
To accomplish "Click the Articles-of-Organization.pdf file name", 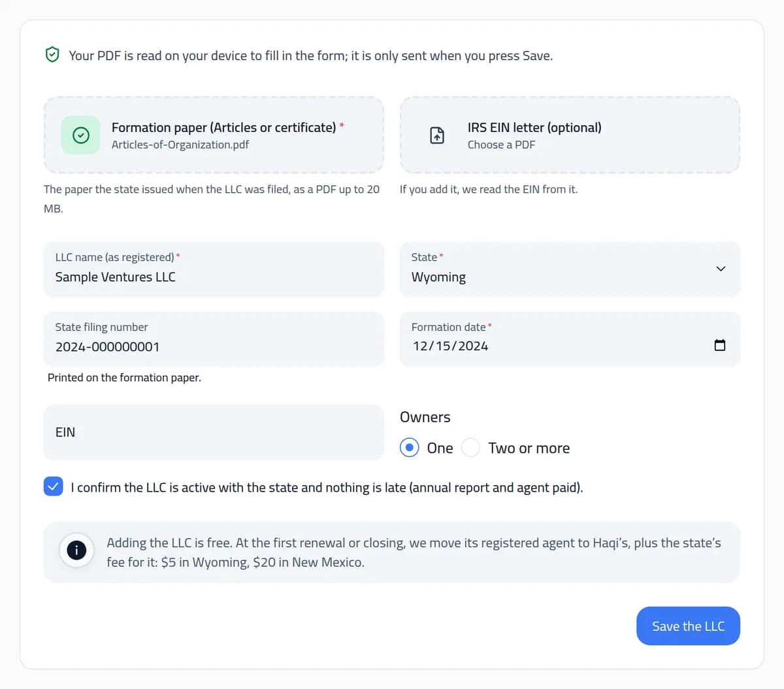I will coord(180,144).
